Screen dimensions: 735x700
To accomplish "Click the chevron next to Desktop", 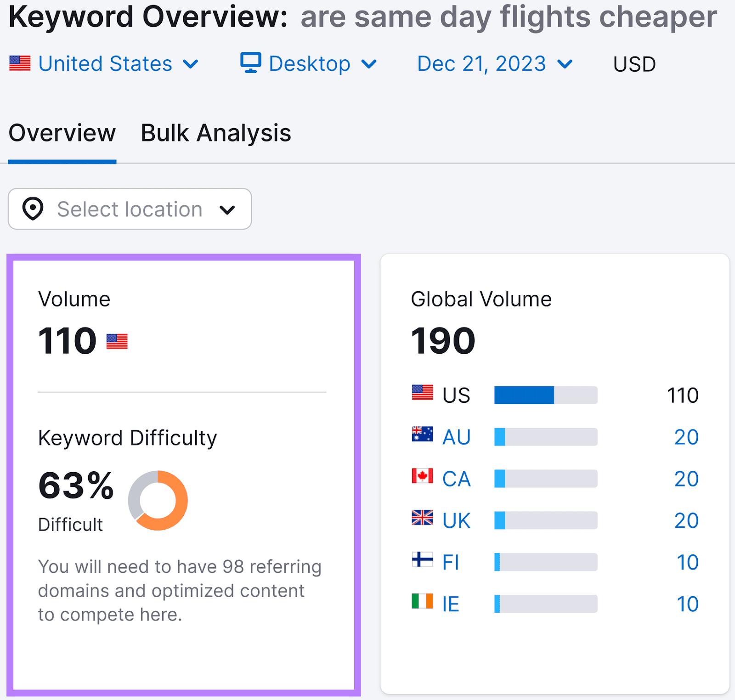I will [369, 64].
